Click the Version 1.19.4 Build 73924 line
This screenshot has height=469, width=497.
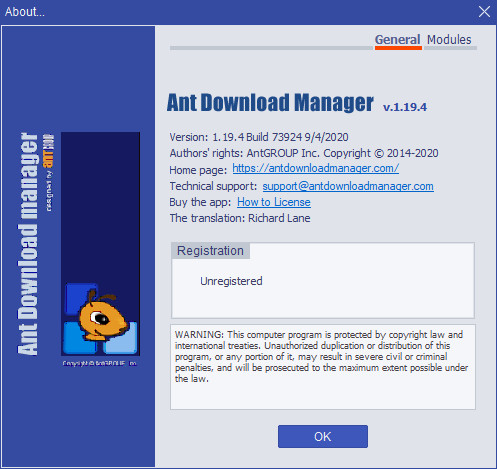coord(259,137)
